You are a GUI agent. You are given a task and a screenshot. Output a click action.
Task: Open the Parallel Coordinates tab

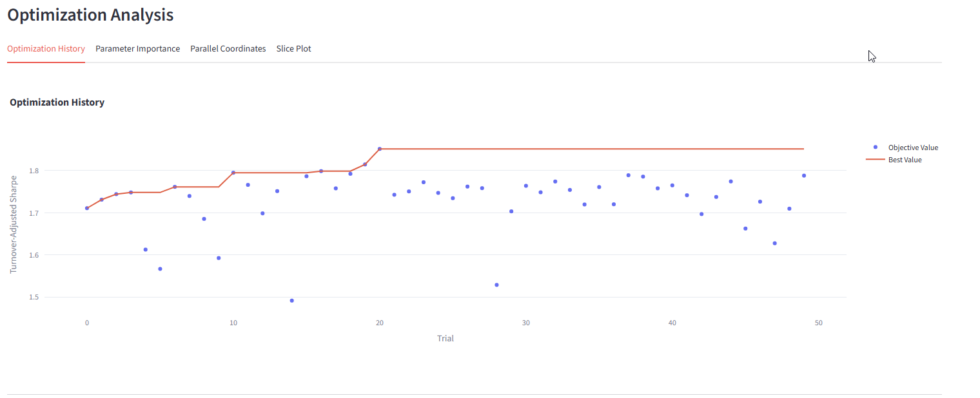coord(228,49)
